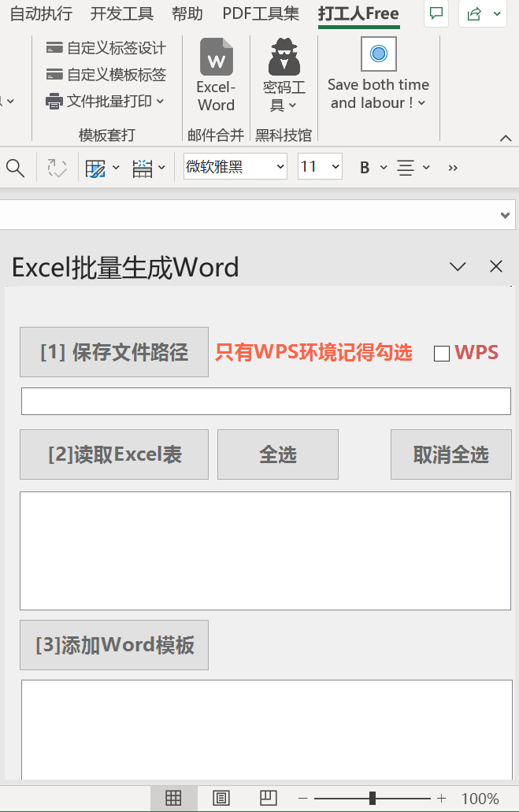Click the zoom slider handle
The height and width of the screenshot is (812, 519).
[x=373, y=798]
